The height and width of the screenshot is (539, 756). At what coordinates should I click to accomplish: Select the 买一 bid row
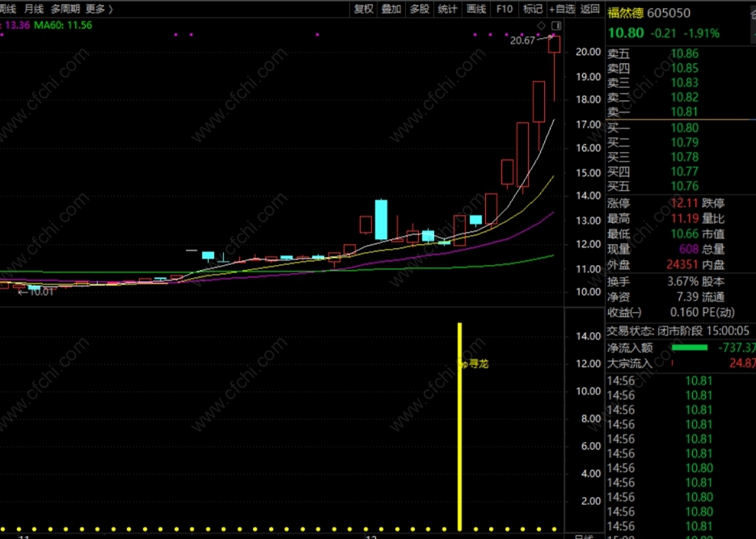680,128
